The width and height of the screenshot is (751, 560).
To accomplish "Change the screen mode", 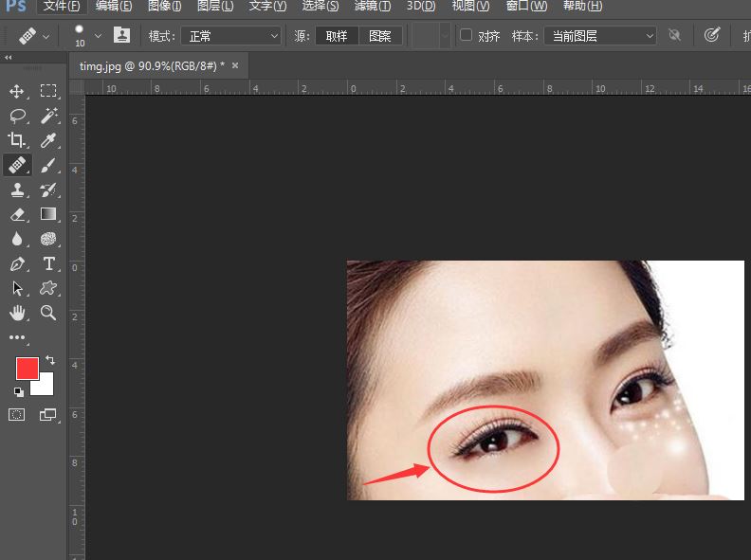I will 48,414.
